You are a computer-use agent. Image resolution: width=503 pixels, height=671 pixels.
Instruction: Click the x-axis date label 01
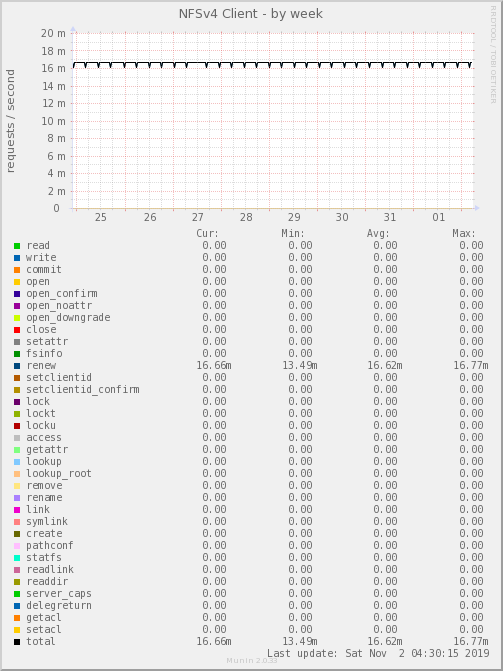point(439,217)
